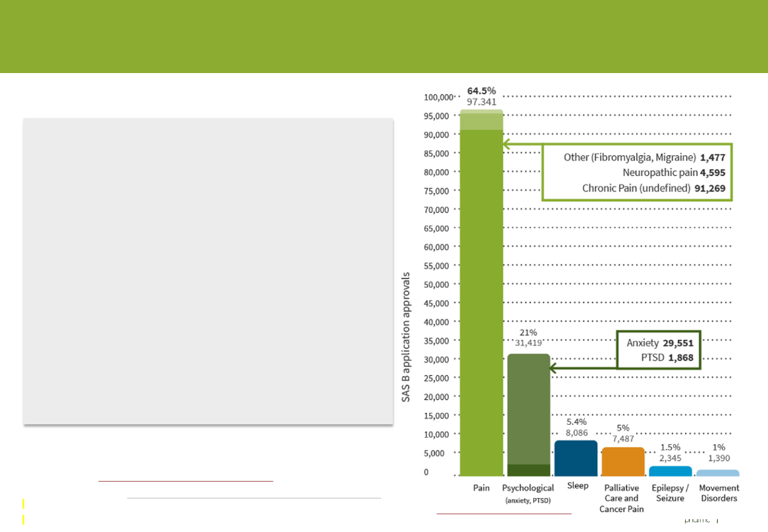Click the tall green Pain bar
The height and width of the screenshot is (532, 768).
click(482, 293)
